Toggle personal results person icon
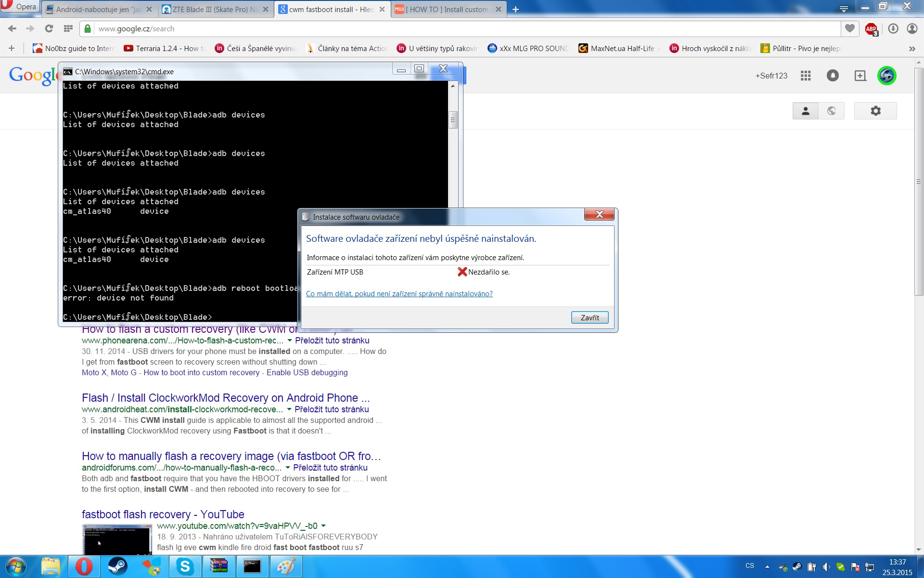The height and width of the screenshot is (578, 924). click(805, 111)
